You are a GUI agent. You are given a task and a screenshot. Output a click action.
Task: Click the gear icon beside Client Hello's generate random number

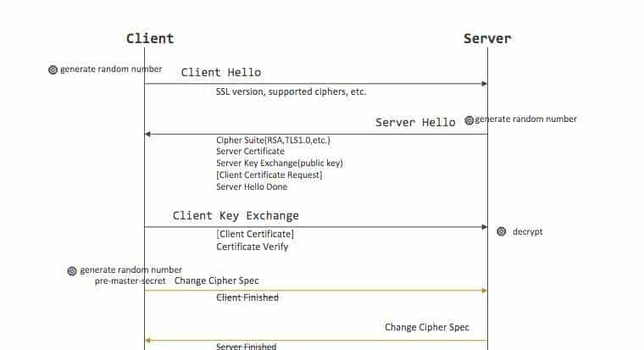(53, 69)
